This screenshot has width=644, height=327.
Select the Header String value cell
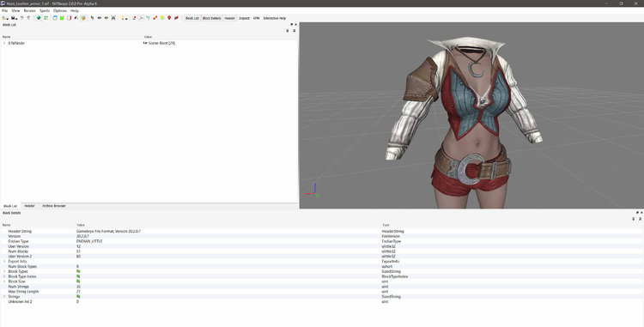point(228,232)
